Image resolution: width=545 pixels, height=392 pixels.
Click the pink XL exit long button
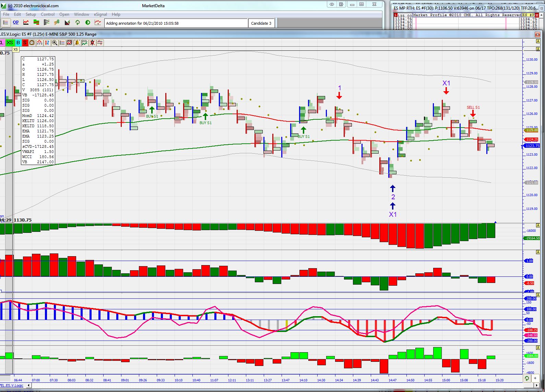2,43
